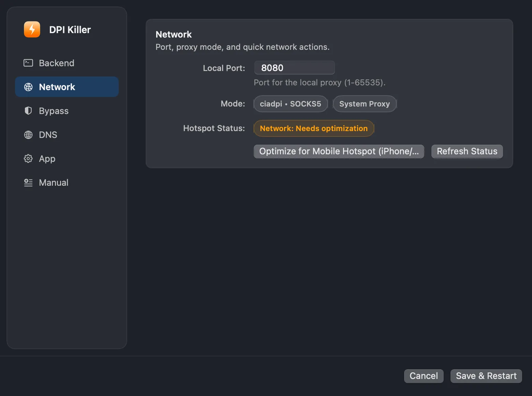Click the Manual document icon
This screenshot has width=532, height=396.
(28, 183)
